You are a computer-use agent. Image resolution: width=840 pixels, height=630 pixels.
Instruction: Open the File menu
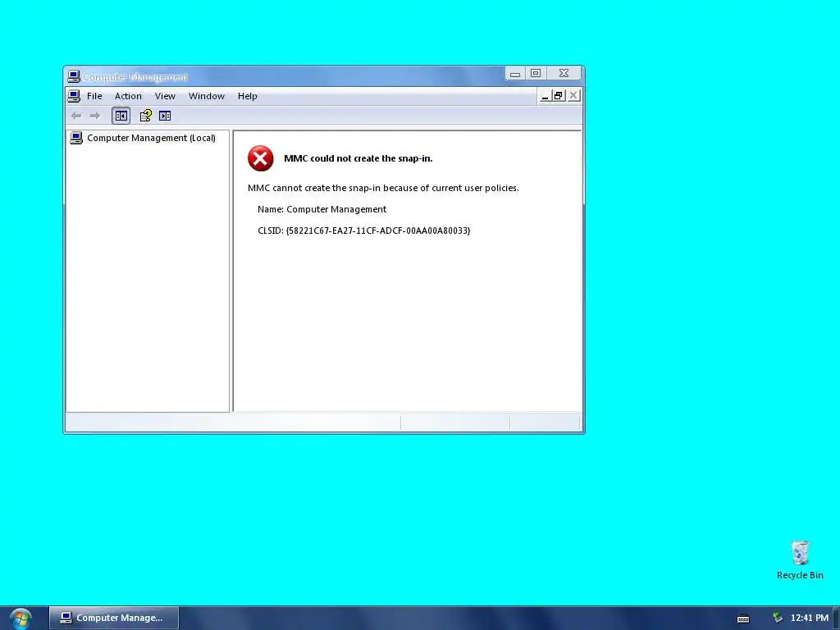pos(94,96)
